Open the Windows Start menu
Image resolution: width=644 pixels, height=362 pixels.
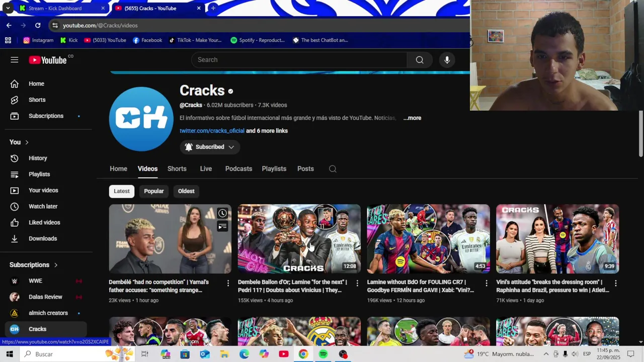[10, 354]
